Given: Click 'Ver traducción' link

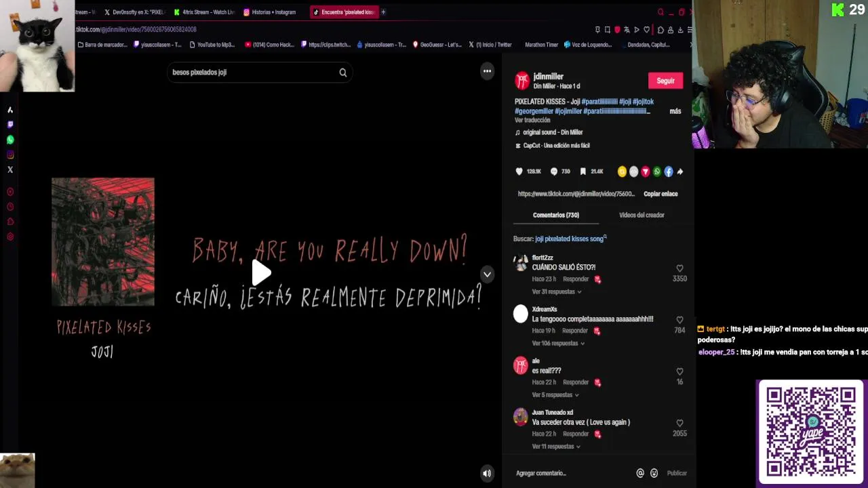Looking at the screenshot, I should pos(532,120).
